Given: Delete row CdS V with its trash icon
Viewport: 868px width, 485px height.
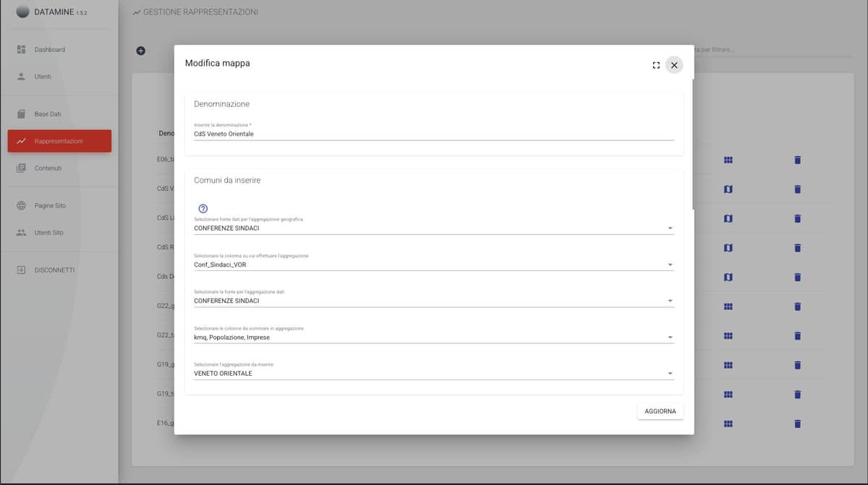Looking at the screenshot, I should 798,189.
